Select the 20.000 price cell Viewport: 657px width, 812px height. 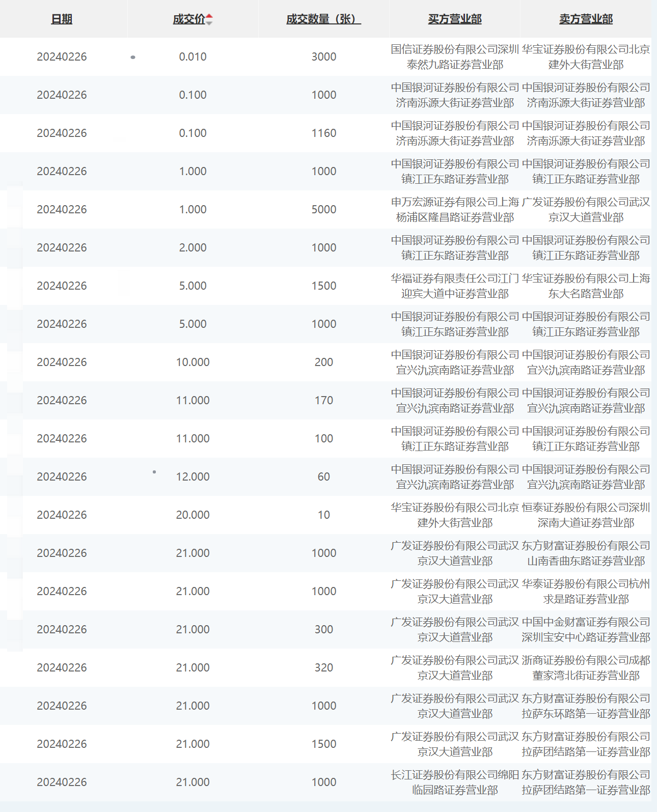tap(193, 515)
